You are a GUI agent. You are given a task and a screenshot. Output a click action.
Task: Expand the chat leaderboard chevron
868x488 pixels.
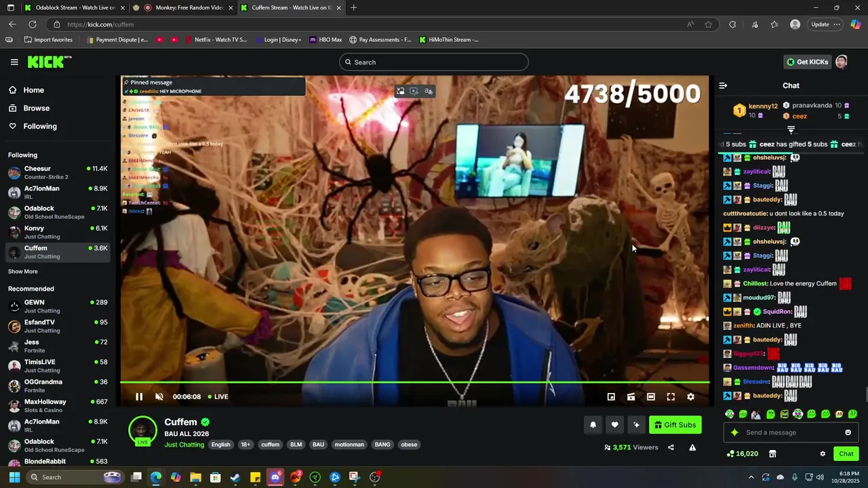pyautogui.click(x=791, y=129)
